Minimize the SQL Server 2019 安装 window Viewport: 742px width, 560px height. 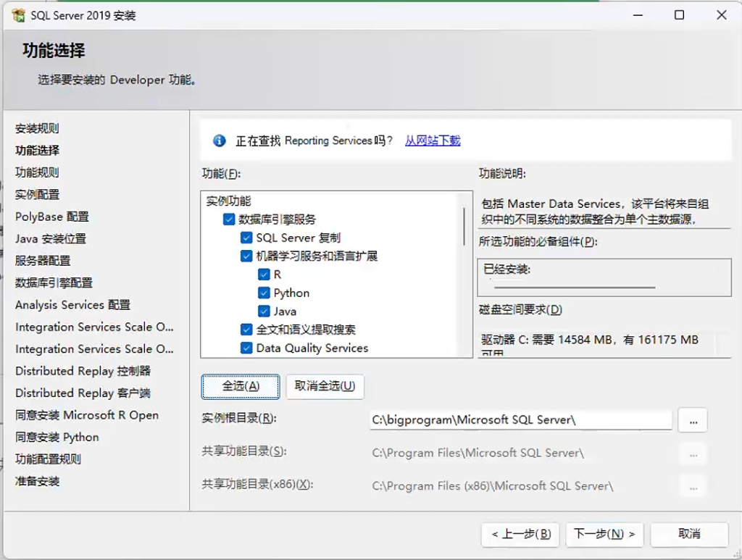tap(638, 15)
